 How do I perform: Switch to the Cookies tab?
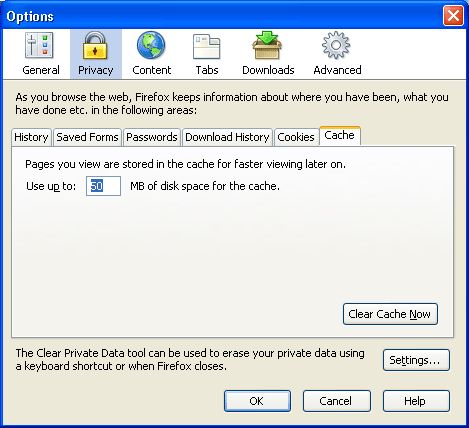pos(296,137)
